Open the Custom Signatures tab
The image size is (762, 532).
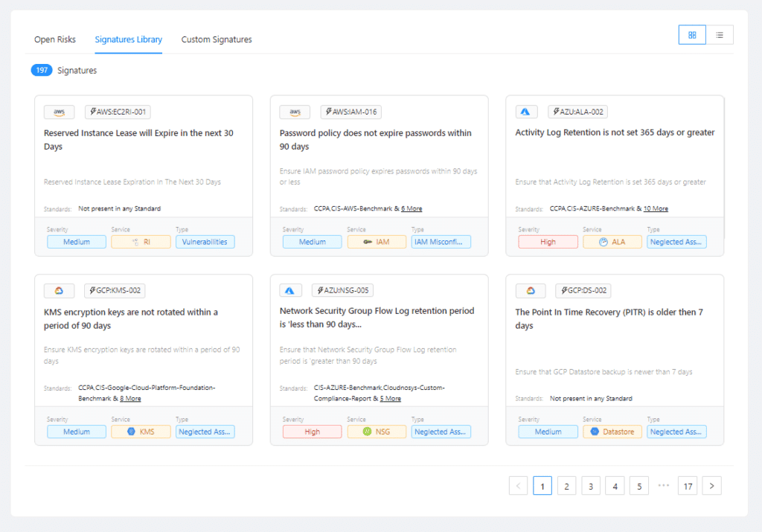[x=217, y=39]
